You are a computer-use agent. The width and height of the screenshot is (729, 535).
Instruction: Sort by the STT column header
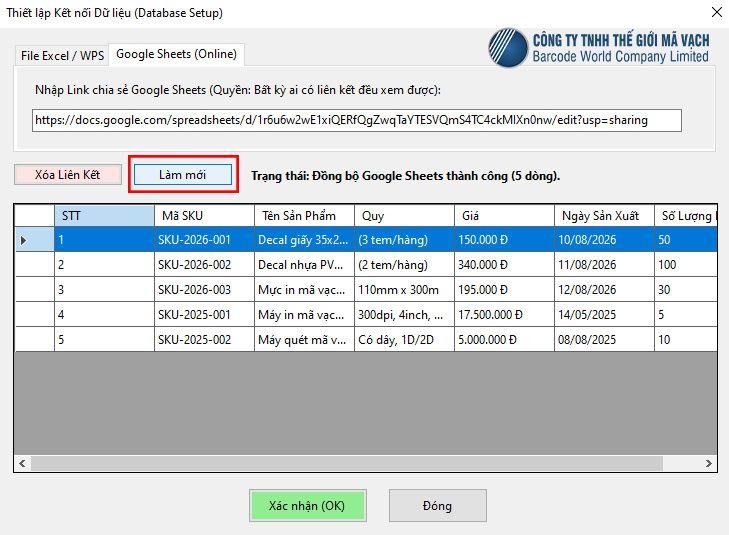pos(104,216)
